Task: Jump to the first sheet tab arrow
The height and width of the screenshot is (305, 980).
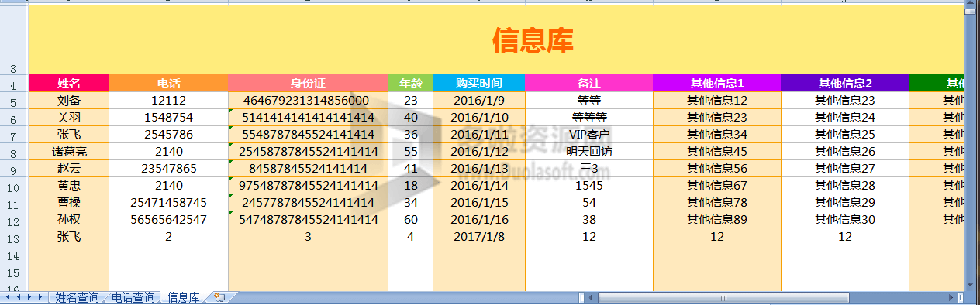Action: pyautogui.click(x=7, y=297)
